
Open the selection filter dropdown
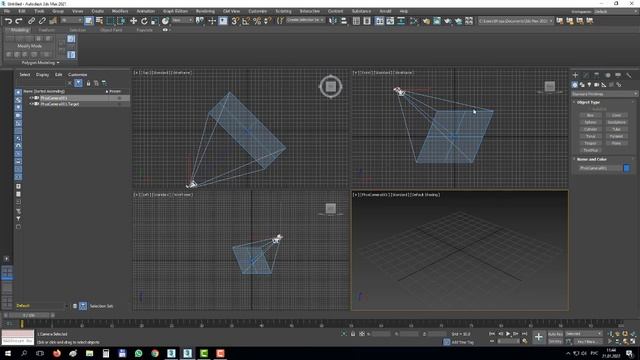point(72,20)
